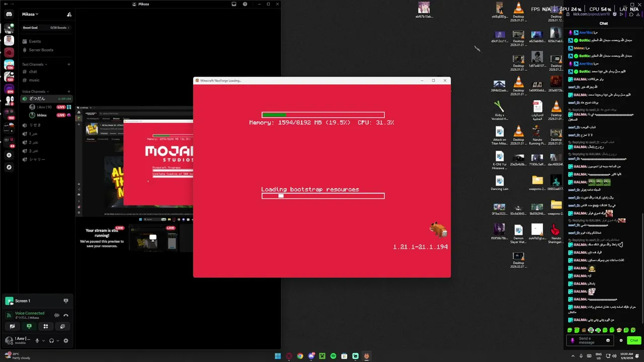Select the Arabic-named PDF desktop file
This screenshot has height=362, width=644.
537,111
